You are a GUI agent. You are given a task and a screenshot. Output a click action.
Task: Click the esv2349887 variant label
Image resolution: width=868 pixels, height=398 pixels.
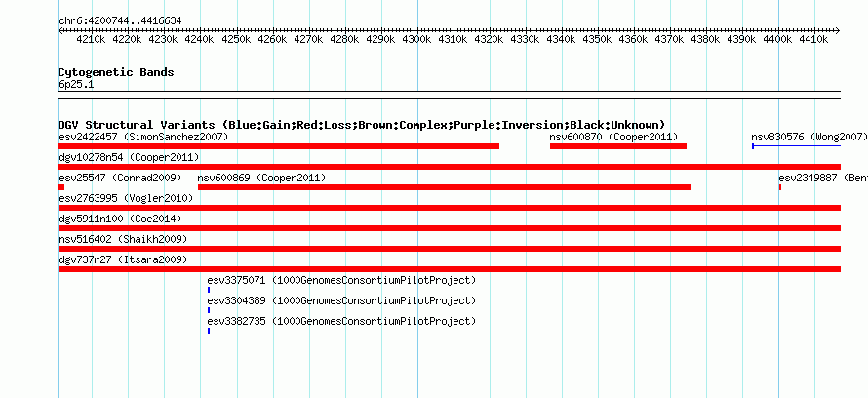tap(823, 178)
